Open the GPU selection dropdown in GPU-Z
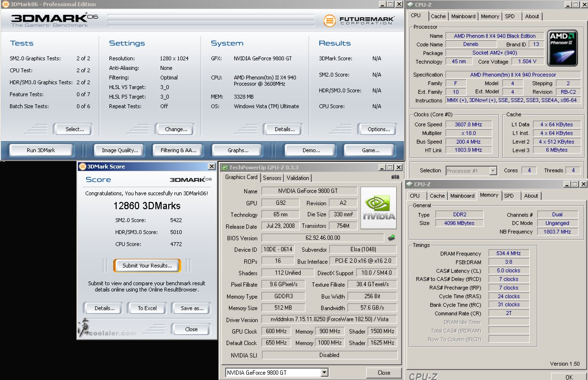Viewport: 588px width, 380px height. (325, 372)
